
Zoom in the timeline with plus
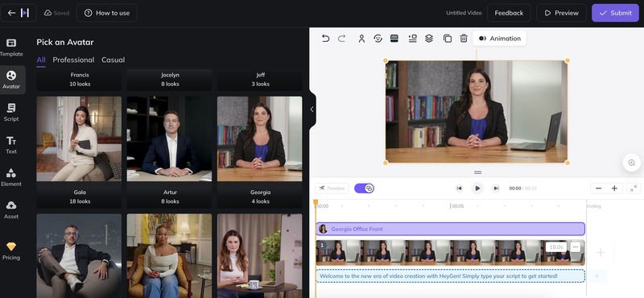coord(614,188)
